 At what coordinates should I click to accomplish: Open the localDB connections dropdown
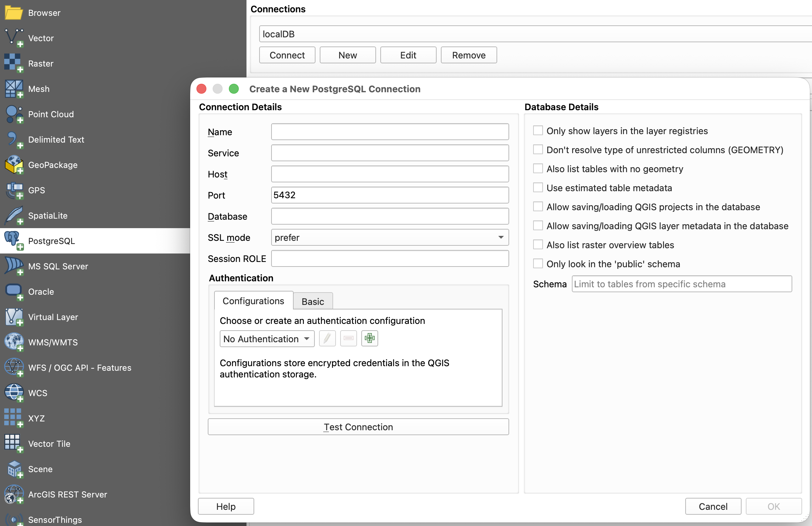tap(535, 34)
